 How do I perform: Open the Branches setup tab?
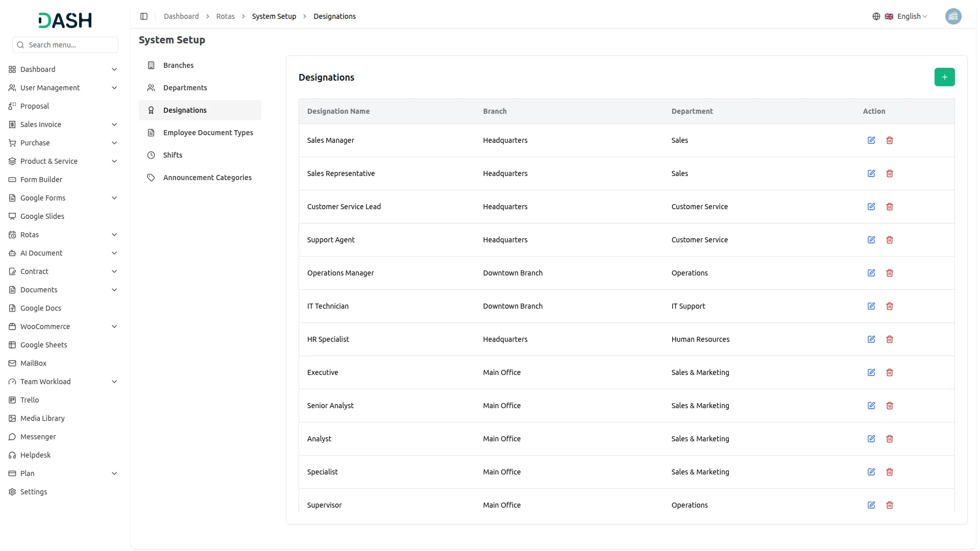coord(178,65)
